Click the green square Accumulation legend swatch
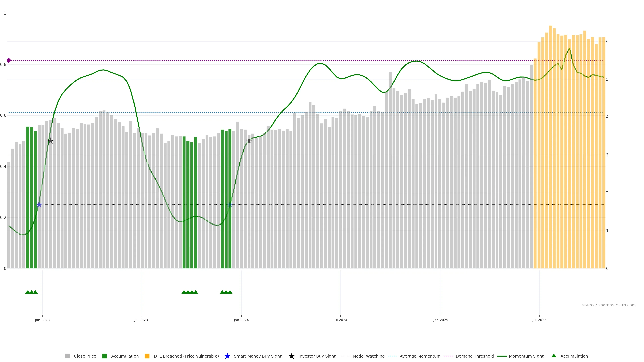Viewport: 644px width, 362px height. (104, 356)
